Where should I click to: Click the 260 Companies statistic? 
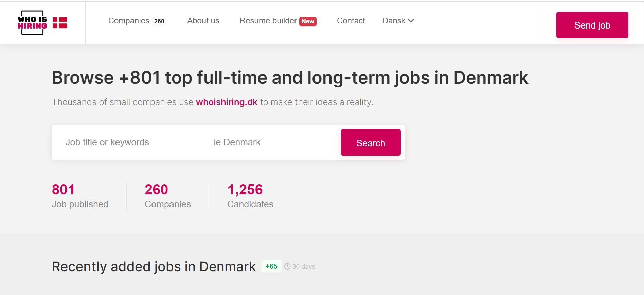[168, 196]
